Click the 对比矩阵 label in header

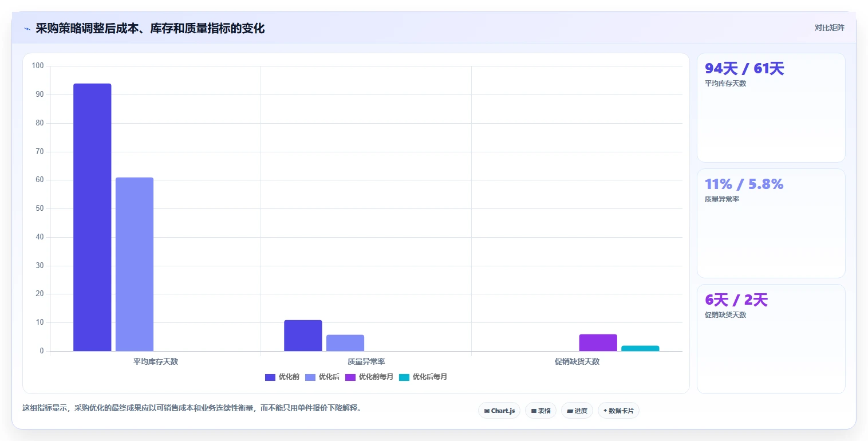(829, 27)
